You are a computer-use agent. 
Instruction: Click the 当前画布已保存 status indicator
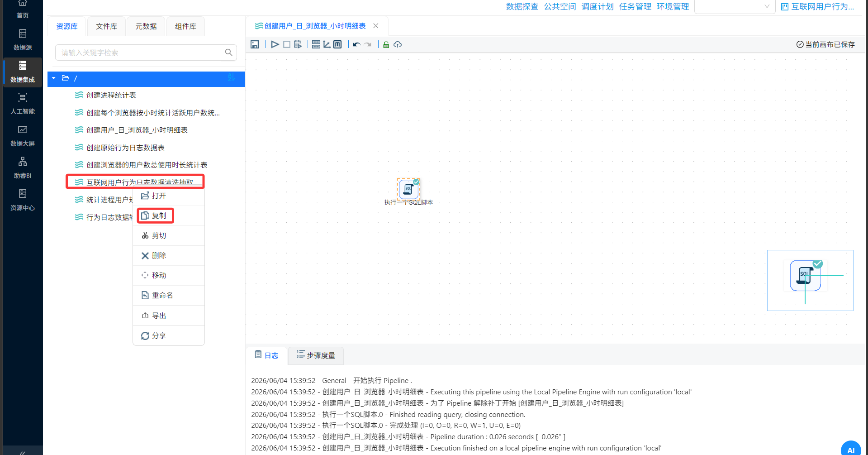(x=825, y=44)
